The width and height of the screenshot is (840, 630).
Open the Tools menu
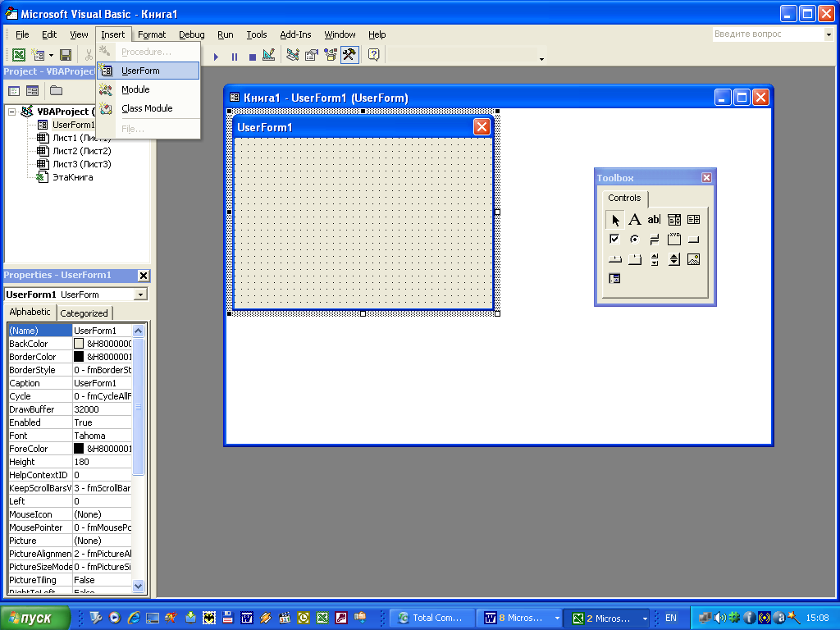point(257,34)
